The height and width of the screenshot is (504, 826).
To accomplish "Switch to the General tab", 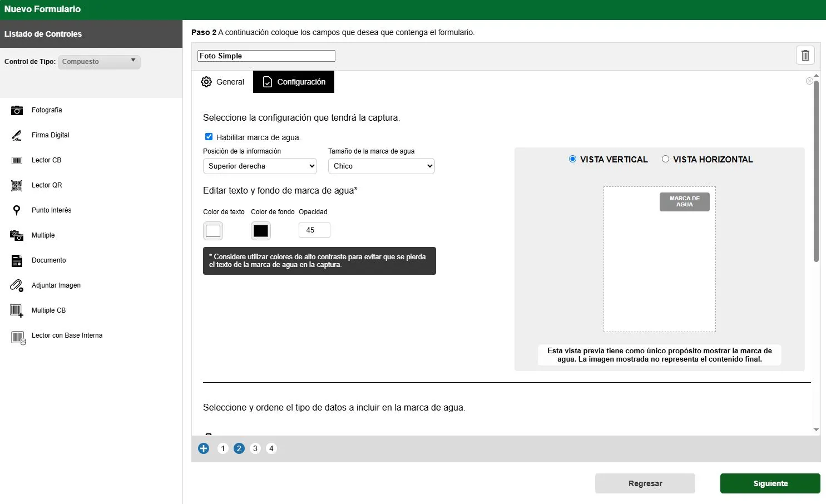I will [222, 82].
